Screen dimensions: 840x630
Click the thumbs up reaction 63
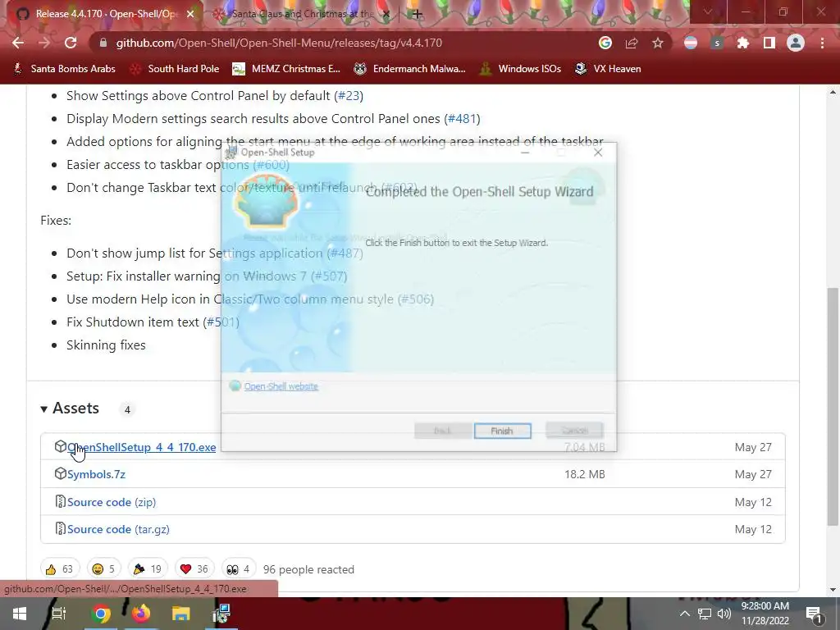[x=59, y=569]
